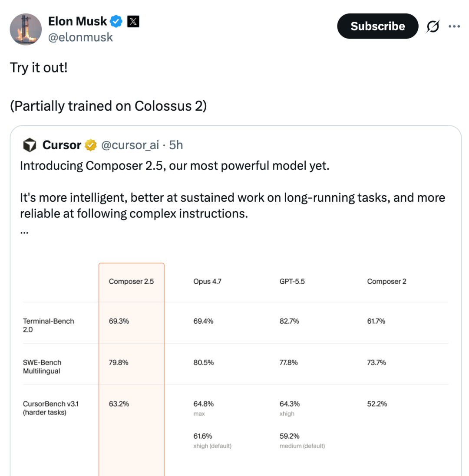Screen dimensions: 469x476
Task: Click the 'Try it out!' post text
Action: (x=39, y=67)
